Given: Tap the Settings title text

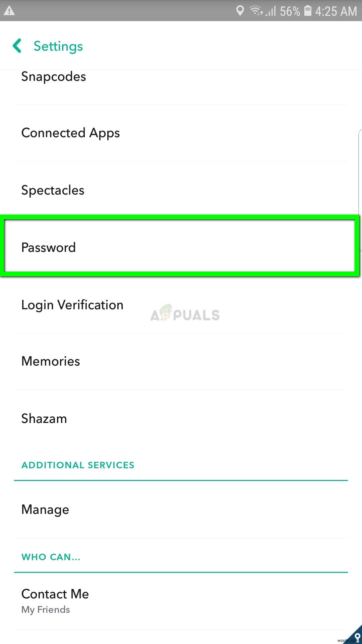Looking at the screenshot, I should click(x=58, y=46).
